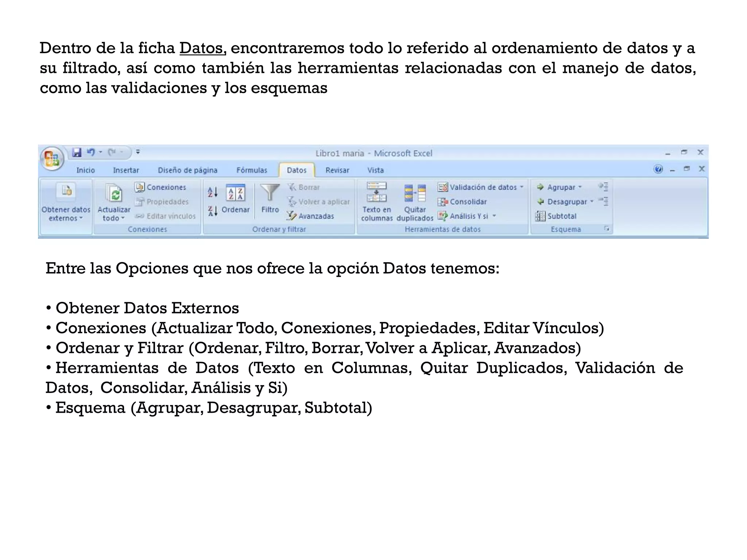Open Análisis Y si menu
The width and height of the screenshot is (747, 560).
[467, 216]
